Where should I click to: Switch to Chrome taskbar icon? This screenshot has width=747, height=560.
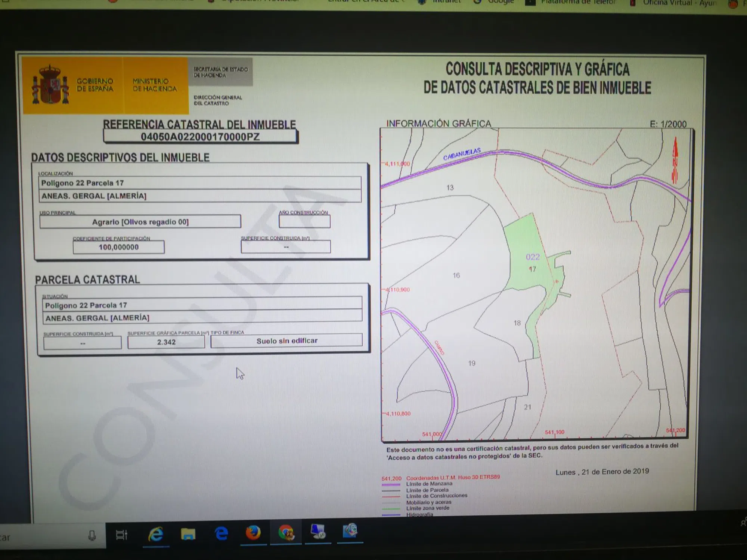[286, 533]
